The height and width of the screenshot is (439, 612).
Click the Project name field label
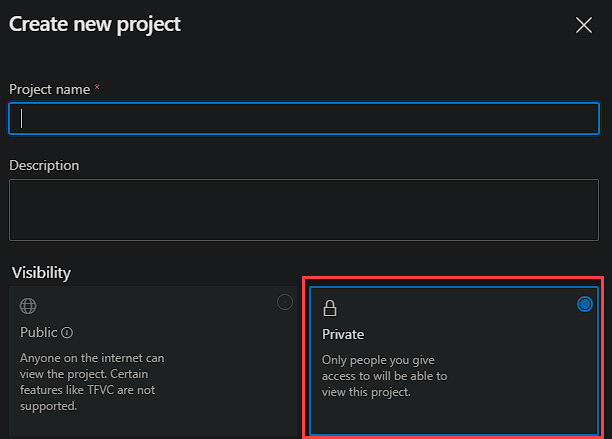(50, 89)
